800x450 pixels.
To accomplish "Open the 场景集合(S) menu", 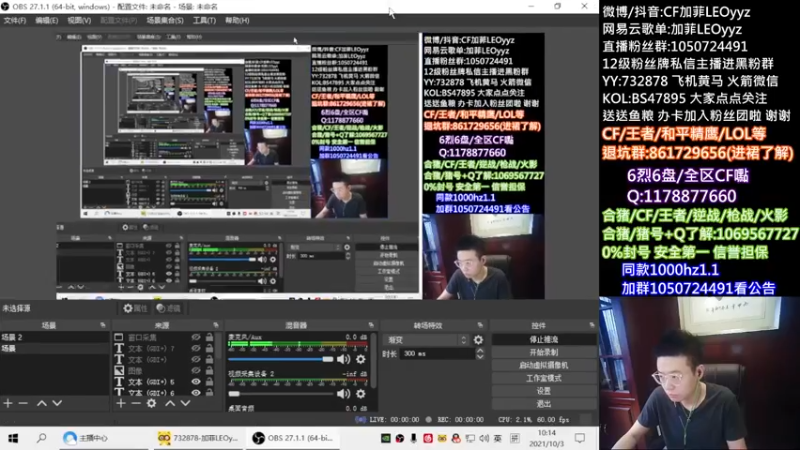I will 165,20.
